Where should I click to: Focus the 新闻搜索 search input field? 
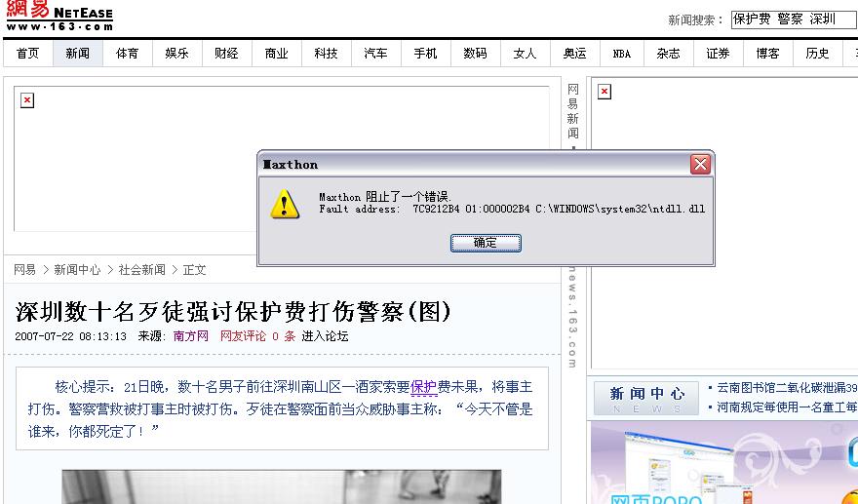pos(794,19)
